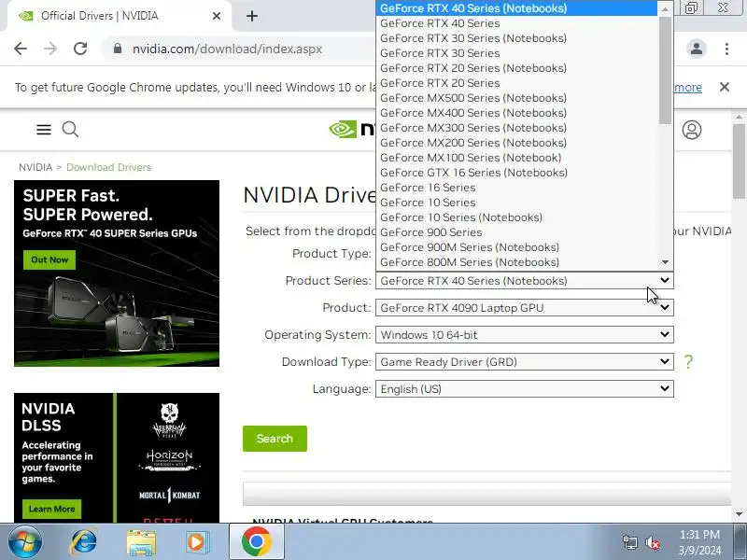This screenshot has width=747, height=560.
Task: Collapse the Product Series dropdown
Action: pyautogui.click(x=524, y=281)
